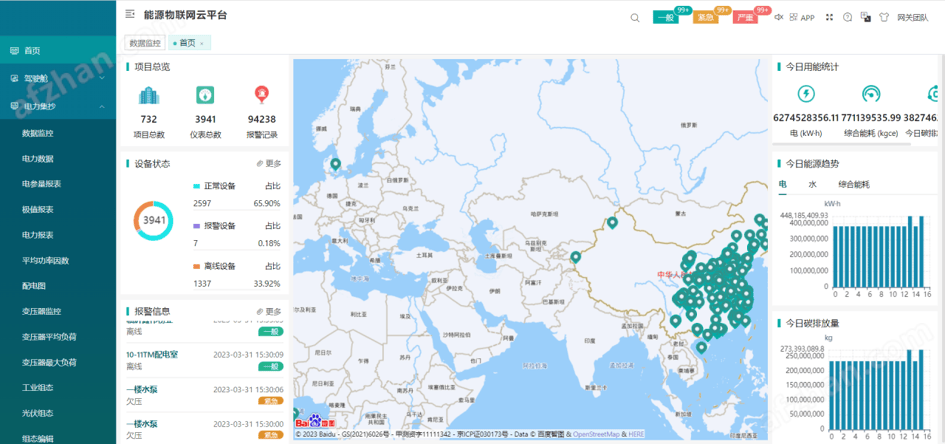Change theme via the T-shirt icon

point(884,17)
